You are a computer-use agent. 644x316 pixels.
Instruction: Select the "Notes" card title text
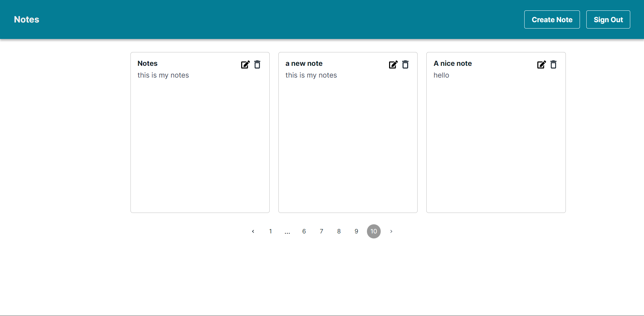click(147, 63)
